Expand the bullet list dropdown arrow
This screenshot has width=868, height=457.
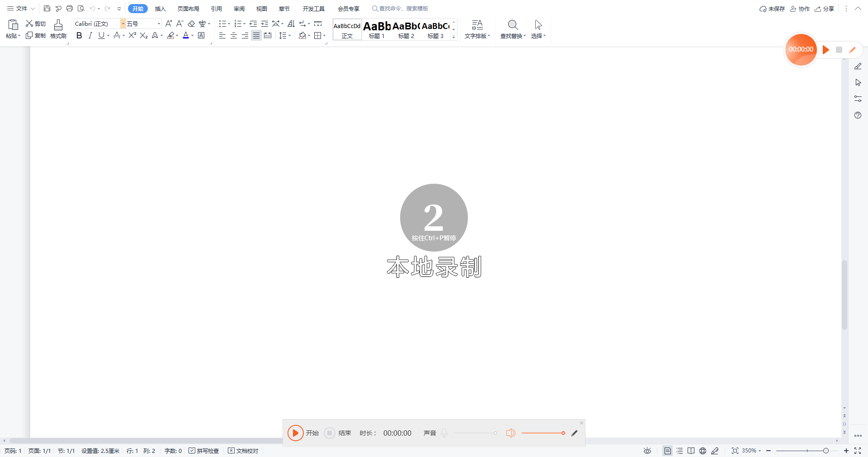click(x=229, y=24)
